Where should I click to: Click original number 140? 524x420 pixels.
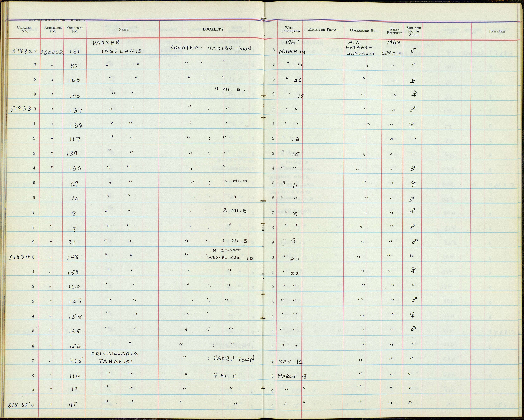click(x=74, y=96)
